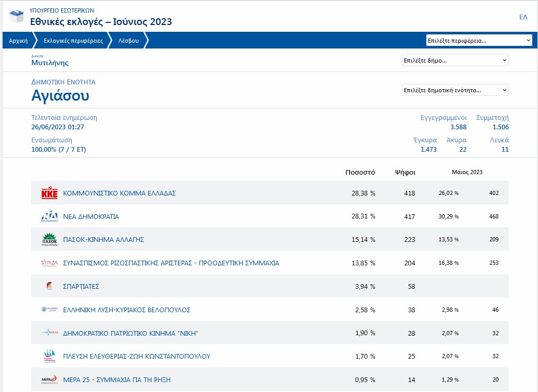
Task: Expand the 'Επιλέξτε δημοτική ενότητα' dropdown
Action: coord(455,90)
